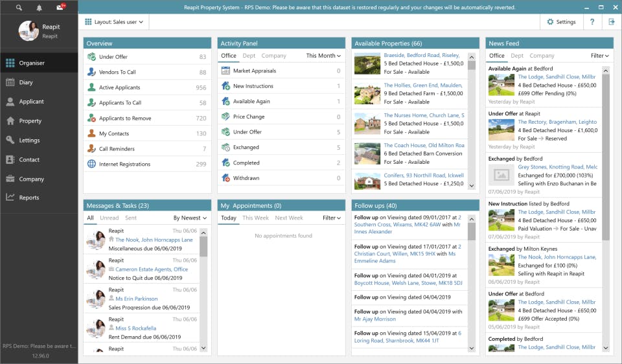Open Mr Ajay Morrison follow-up link
The image size is (622, 364).
pyautogui.click(x=375, y=319)
